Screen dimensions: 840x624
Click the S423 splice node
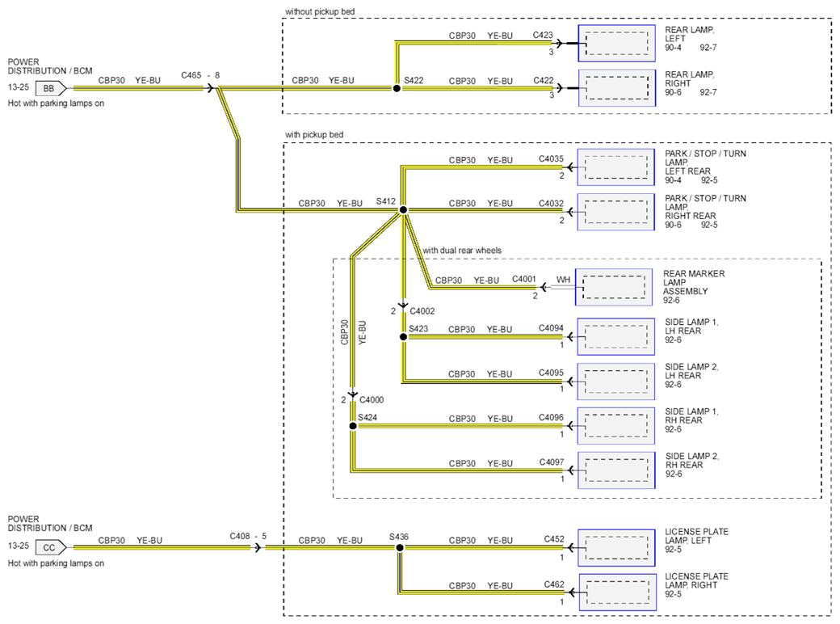pyautogui.click(x=403, y=337)
